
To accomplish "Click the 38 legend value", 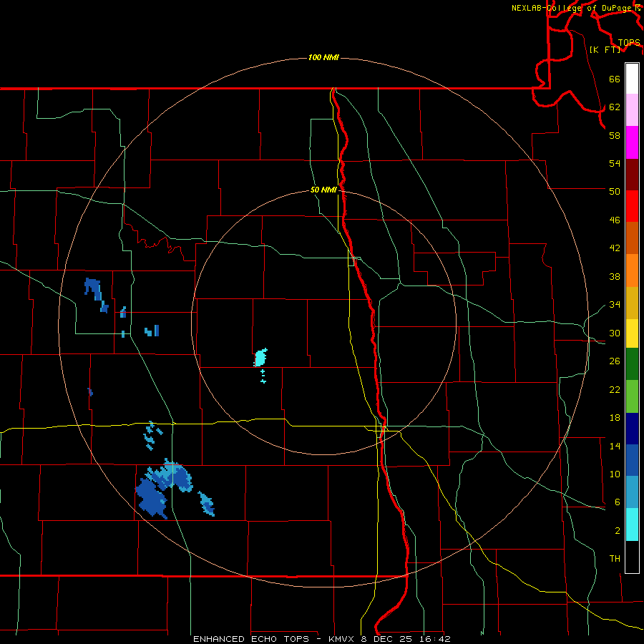I will pos(615,276).
